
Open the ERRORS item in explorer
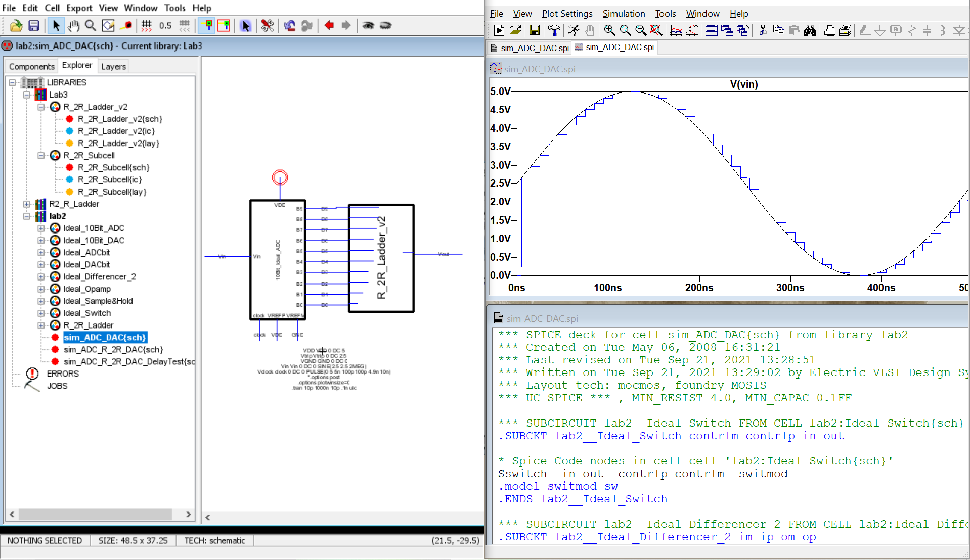[x=63, y=374]
